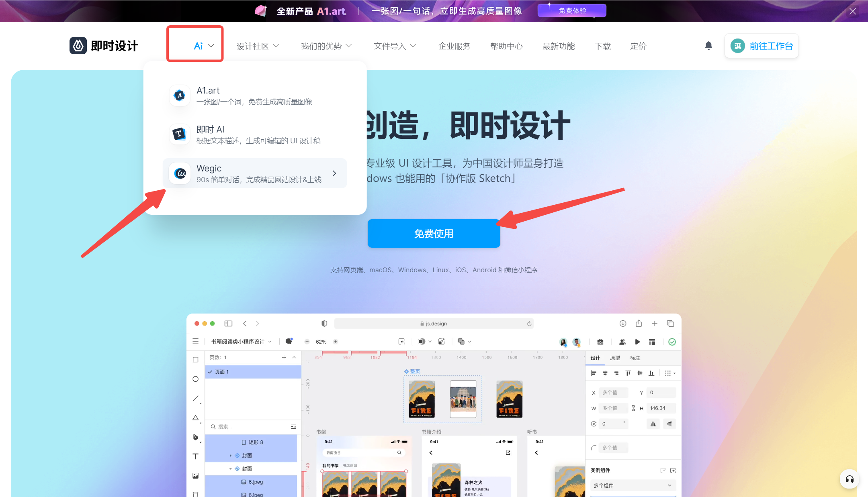This screenshot has height=497, width=868.
Task: Click the js.design address bar
Action: [x=434, y=324]
